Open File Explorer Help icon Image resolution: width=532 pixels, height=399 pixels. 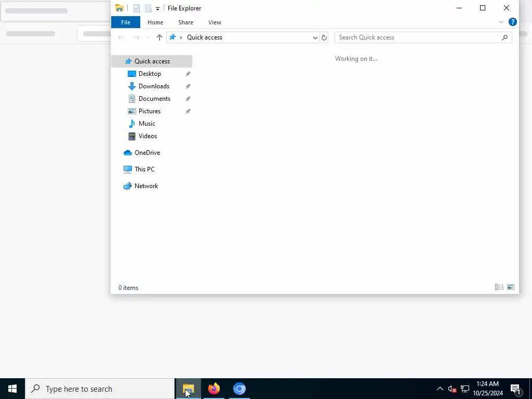(513, 22)
